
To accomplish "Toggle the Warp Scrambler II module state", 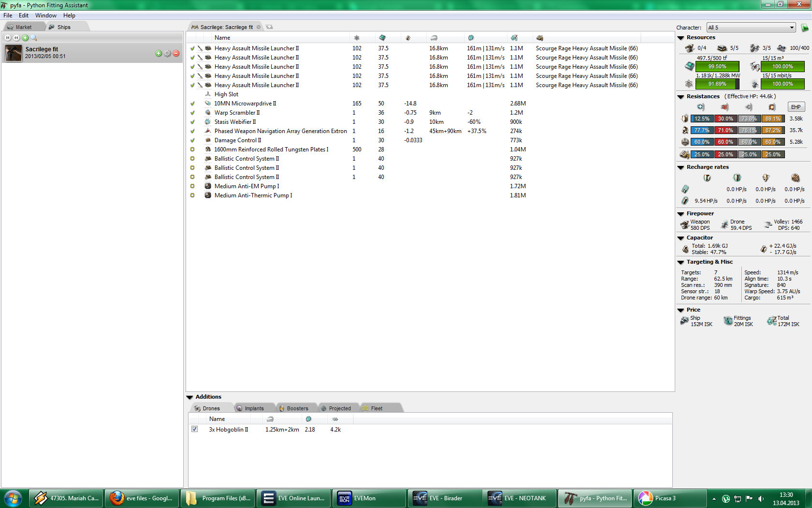I will [192, 113].
